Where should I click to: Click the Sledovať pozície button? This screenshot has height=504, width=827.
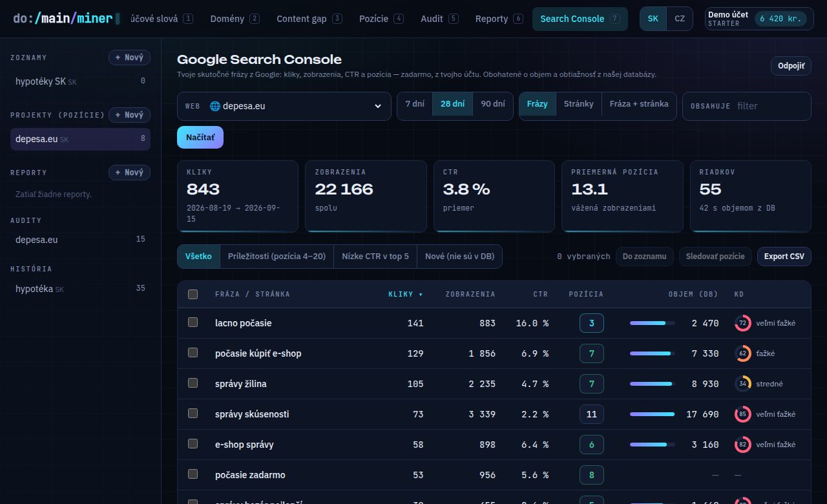(715, 257)
